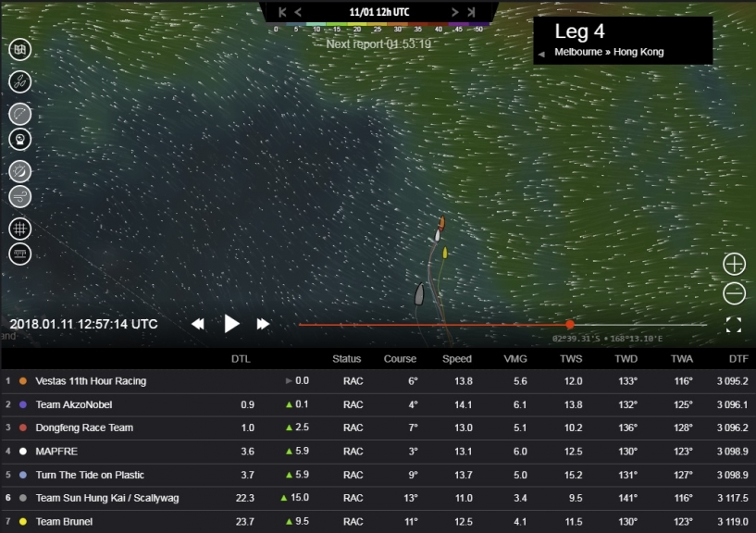Screen dimensions: 756x533
Task: Sort by the VMG column header
Action: [515, 359]
